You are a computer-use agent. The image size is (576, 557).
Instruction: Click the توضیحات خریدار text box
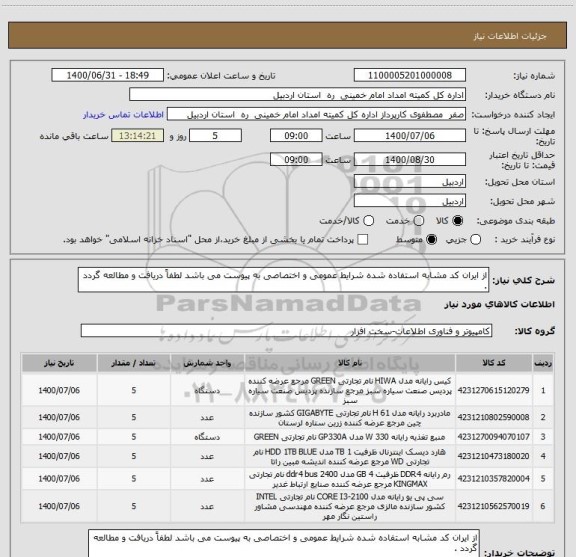tap(284, 544)
